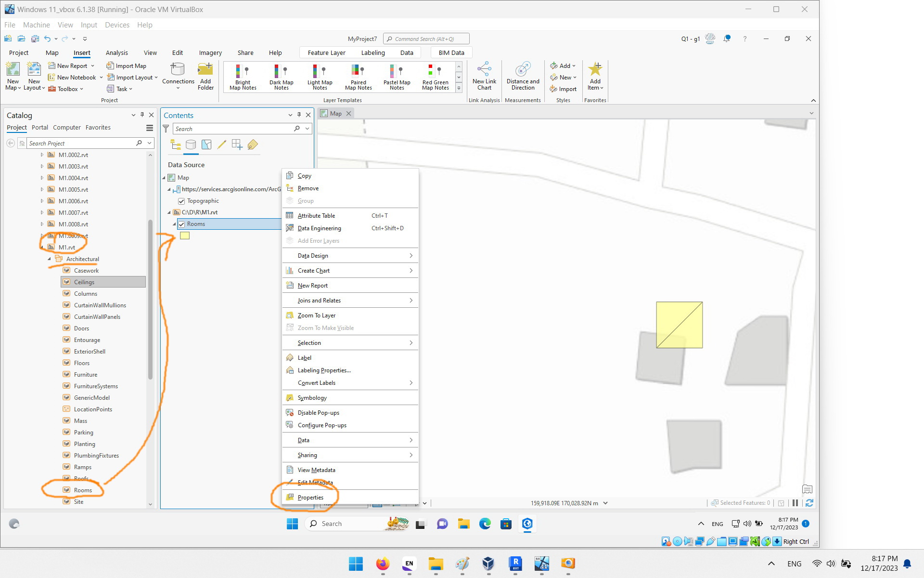Screen dimensions: 924x578
Task: Select the Dark Map Notes template
Action: point(281,76)
